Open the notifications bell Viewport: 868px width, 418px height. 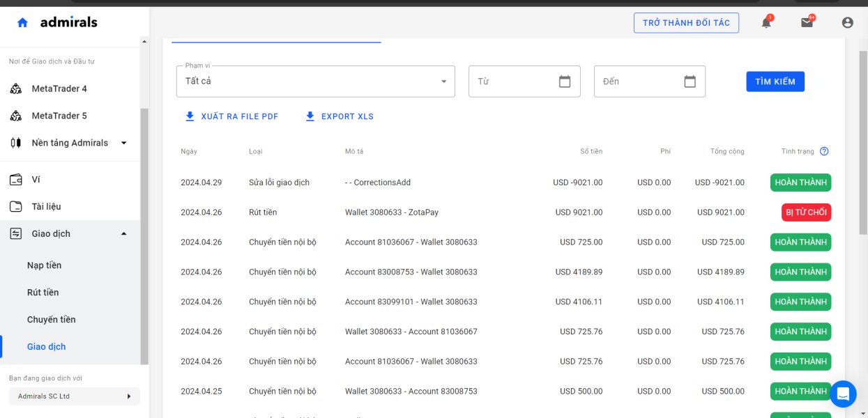pyautogui.click(x=766, y=22)
